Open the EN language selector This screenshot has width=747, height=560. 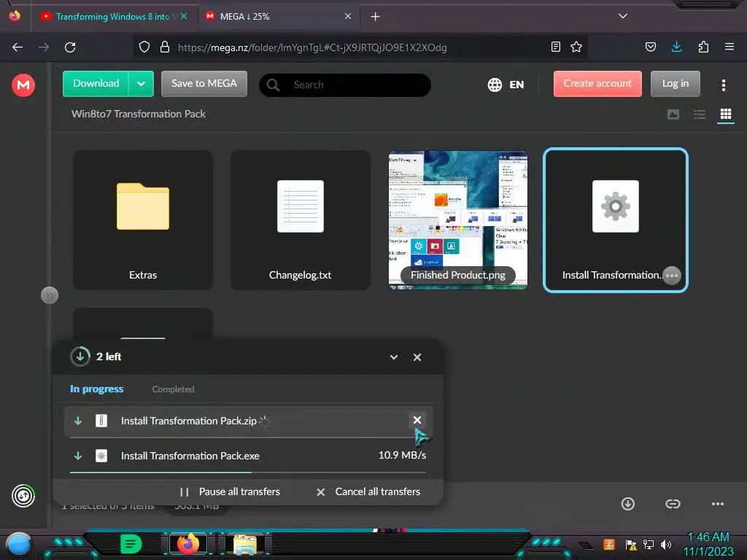coord(506,85)
